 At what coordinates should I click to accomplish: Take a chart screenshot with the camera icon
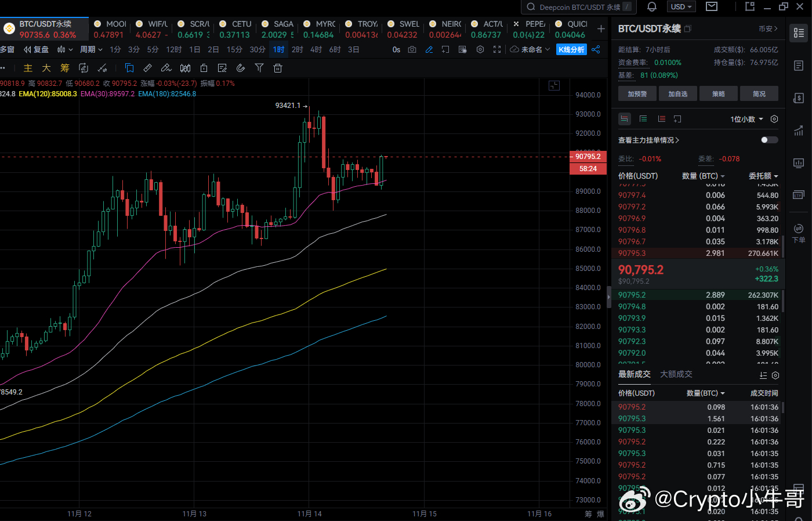tap(412, 50)
